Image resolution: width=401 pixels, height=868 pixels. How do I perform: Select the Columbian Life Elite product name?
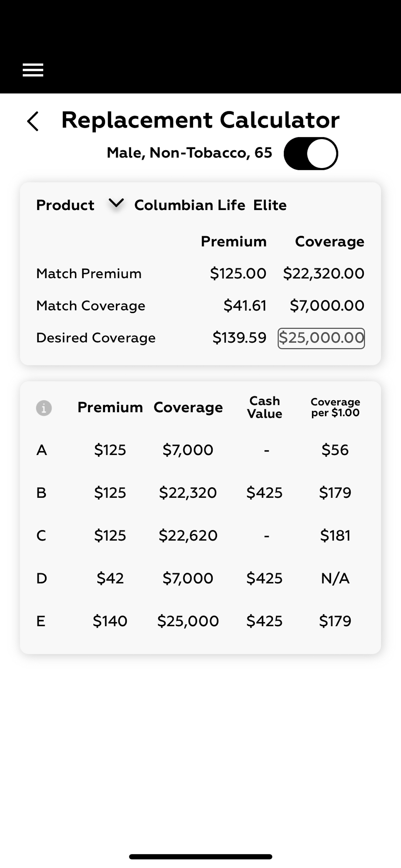click(210, 205)
